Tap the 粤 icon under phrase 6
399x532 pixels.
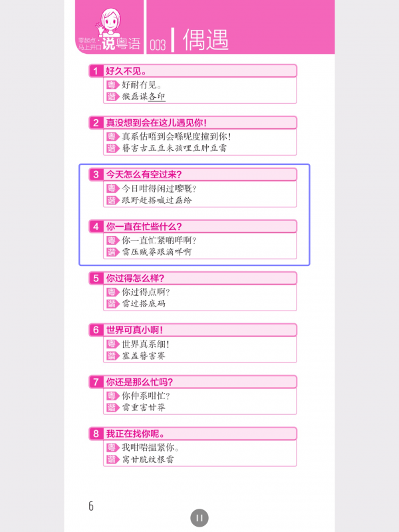(112, 344)
